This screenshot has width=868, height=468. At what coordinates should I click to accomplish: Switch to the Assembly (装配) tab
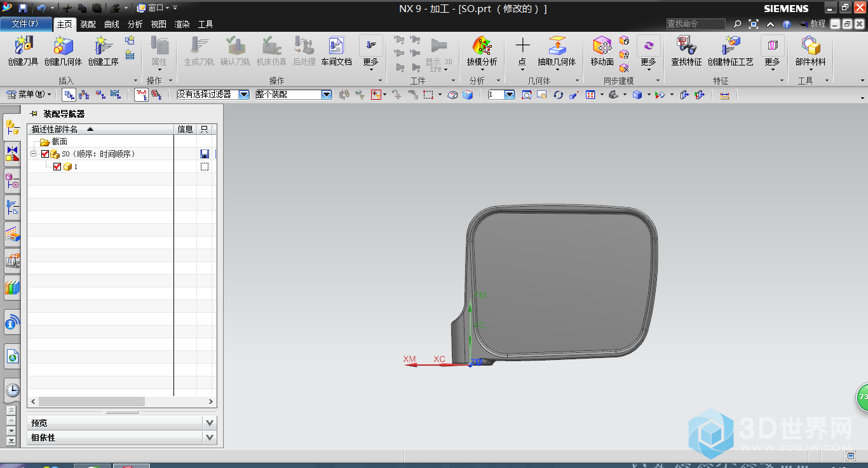tap(88, 24)
